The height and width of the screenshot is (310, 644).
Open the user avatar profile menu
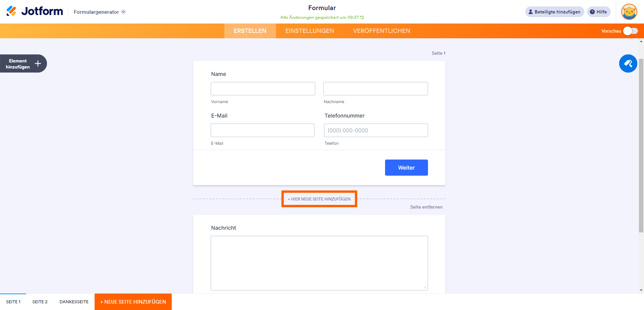pos(629,12)
